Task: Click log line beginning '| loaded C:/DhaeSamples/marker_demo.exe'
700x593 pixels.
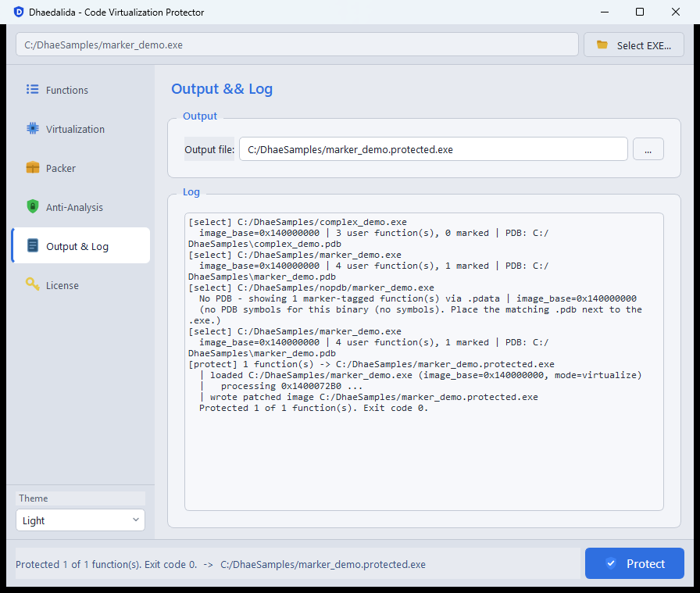Action: [420, 375]
